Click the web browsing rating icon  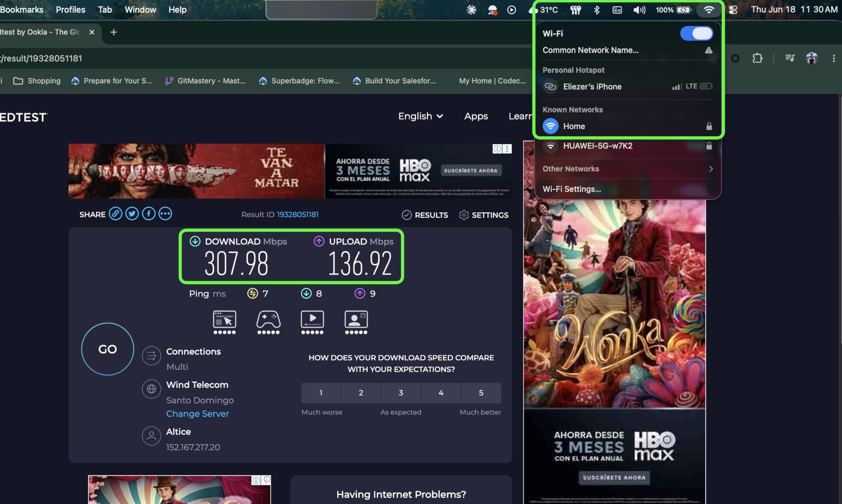point(224,322)
